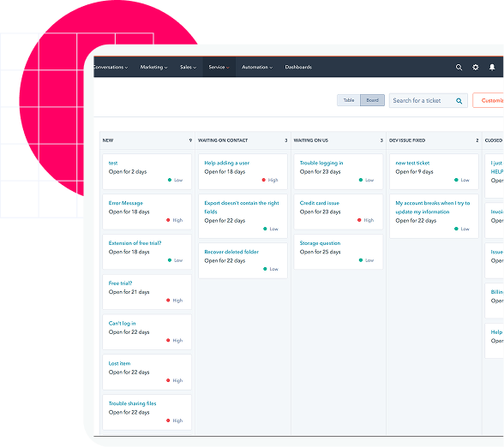This screenshot has width=504, height=447.
Task: Open the Error Message ticket
Action: (x=126, y=203)
